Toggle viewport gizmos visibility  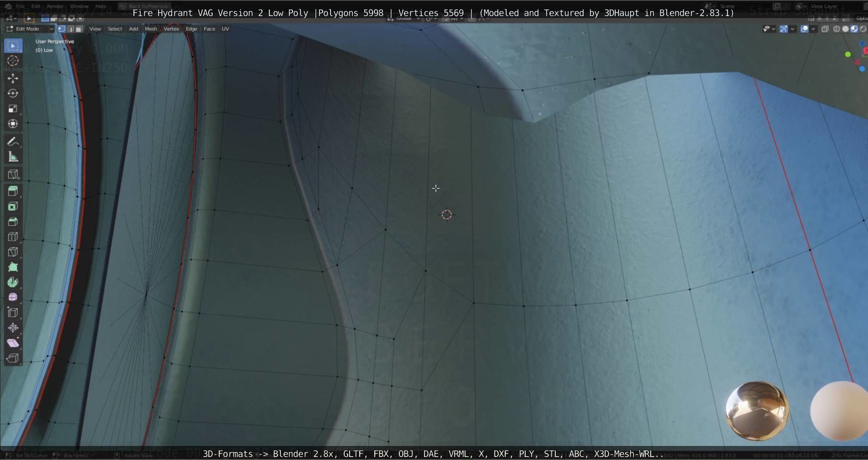(783, 29)
